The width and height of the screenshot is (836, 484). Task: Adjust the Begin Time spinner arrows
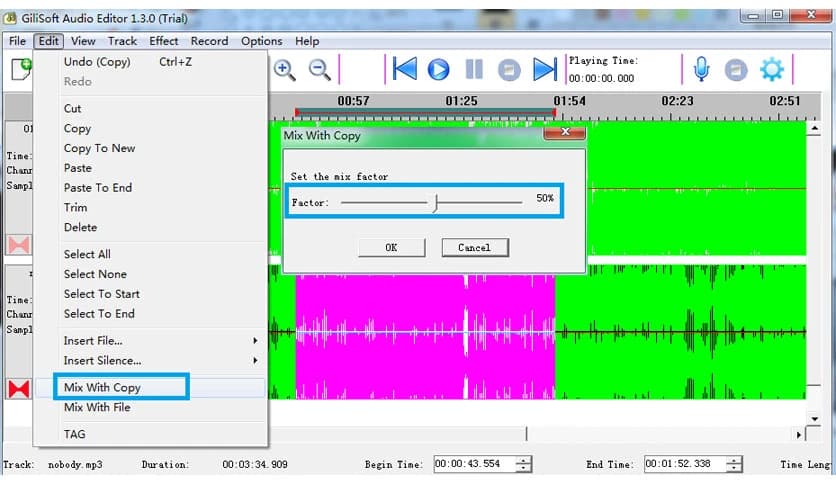(524, 464)
